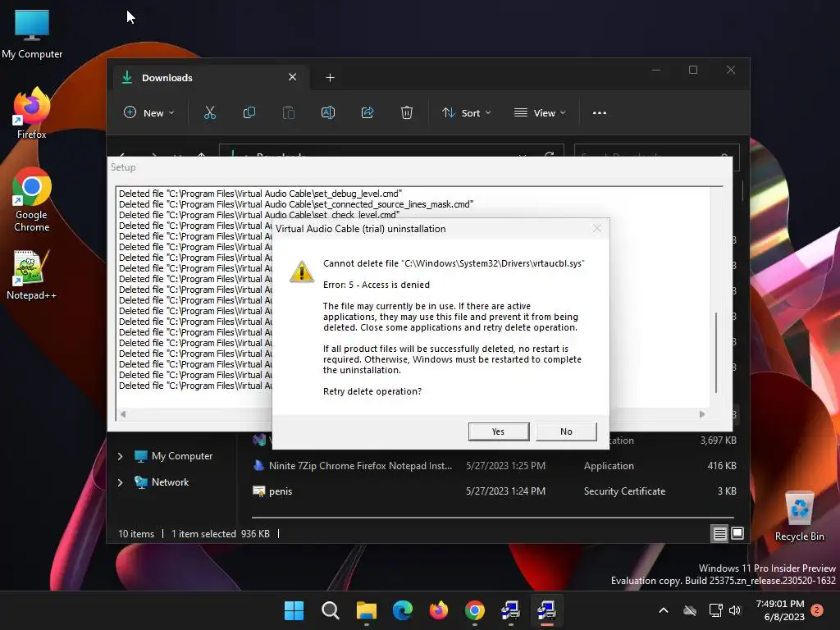Open the See more three-dots menu

[600, 113]
